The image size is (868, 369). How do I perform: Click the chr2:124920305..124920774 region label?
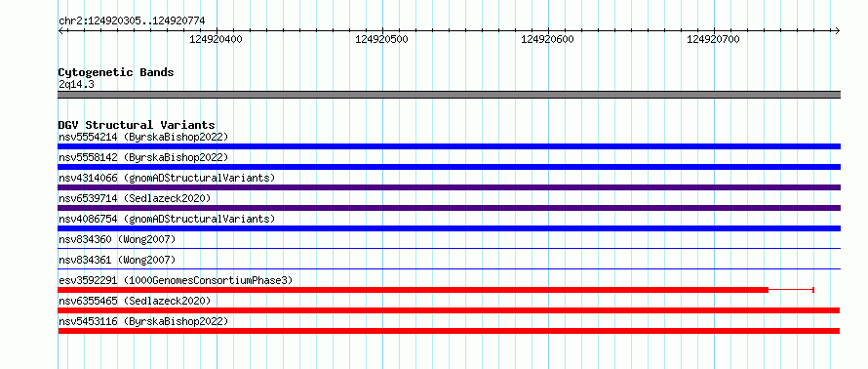[x=132, y=21]
